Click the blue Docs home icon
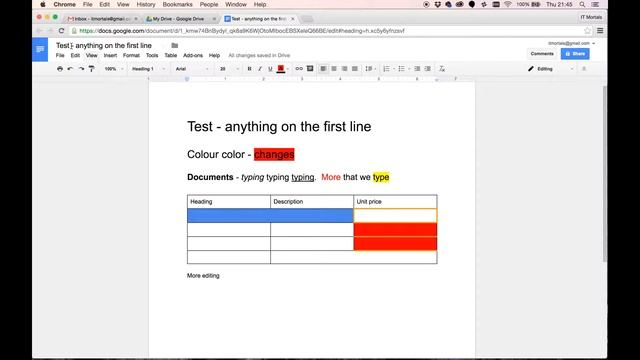Image resolution: width=640 pixels, height=360 pixels. coord(40,49)
